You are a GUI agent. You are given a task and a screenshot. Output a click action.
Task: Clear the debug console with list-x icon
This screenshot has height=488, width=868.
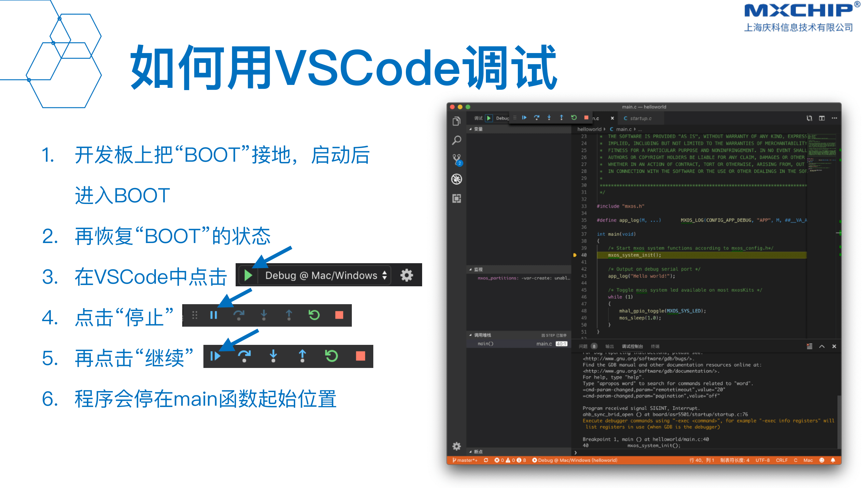(x=809, y=346)
